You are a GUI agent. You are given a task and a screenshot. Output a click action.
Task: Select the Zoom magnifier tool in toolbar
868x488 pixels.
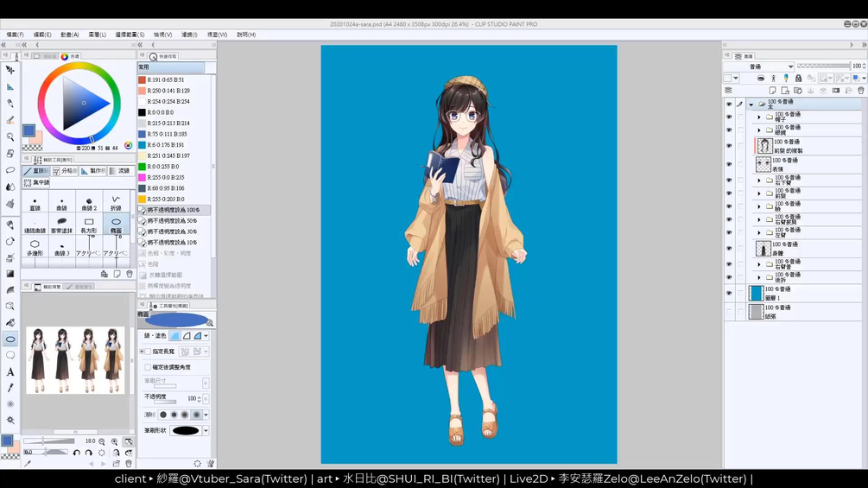pyautogui.click(x=10, y=136)
